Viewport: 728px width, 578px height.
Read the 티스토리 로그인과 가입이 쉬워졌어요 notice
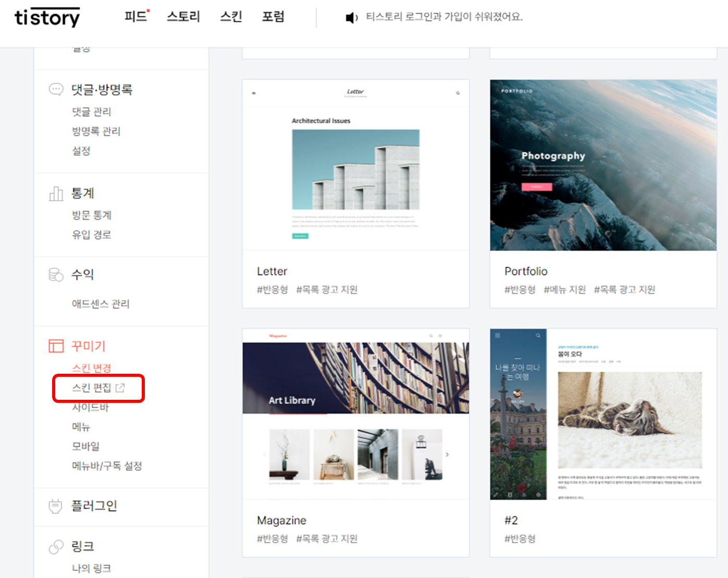coord(445,17)
